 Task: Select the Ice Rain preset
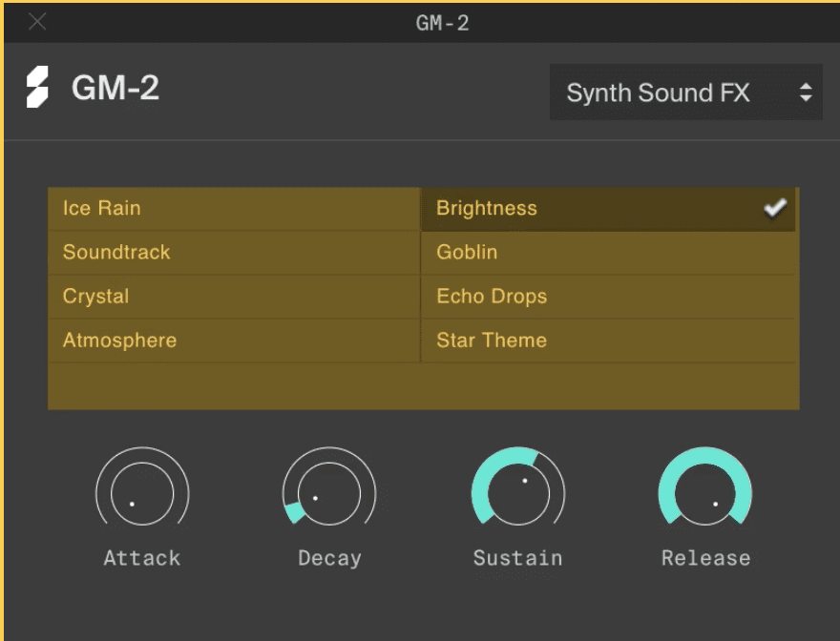click(x=102, y=208)
